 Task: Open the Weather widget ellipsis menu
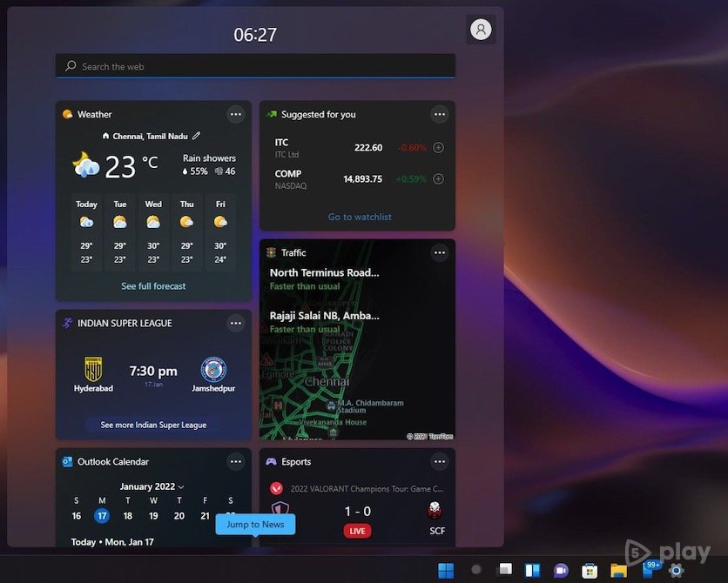pos(235,114)
